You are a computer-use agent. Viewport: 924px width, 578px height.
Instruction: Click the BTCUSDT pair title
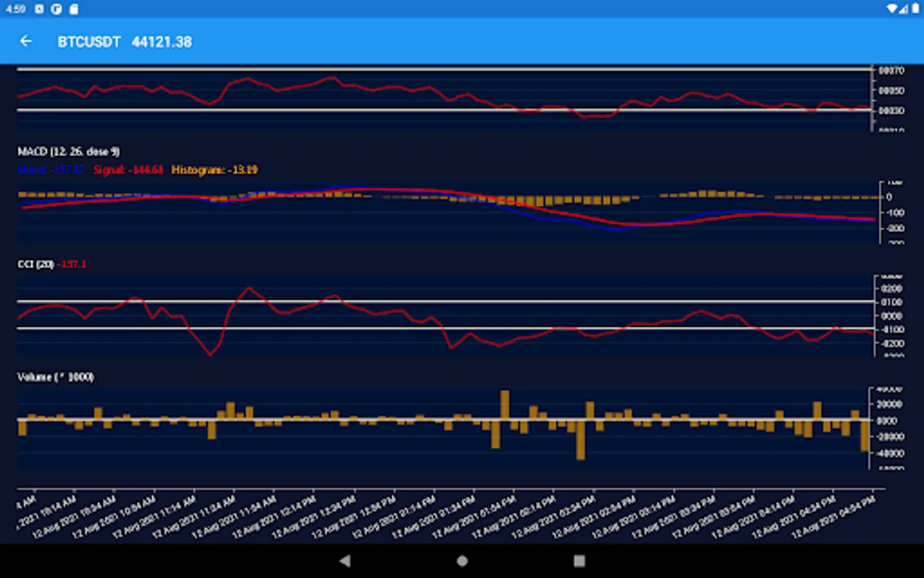click(89, 42)
